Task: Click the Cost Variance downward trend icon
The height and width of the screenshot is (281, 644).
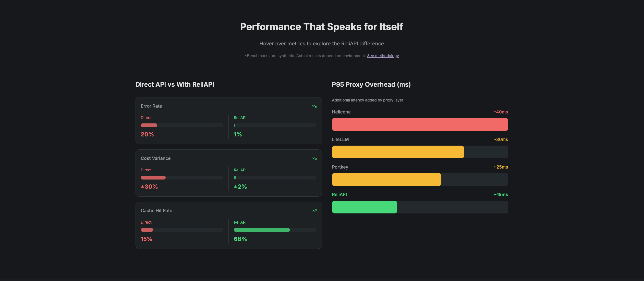Action: coord(314,158)
